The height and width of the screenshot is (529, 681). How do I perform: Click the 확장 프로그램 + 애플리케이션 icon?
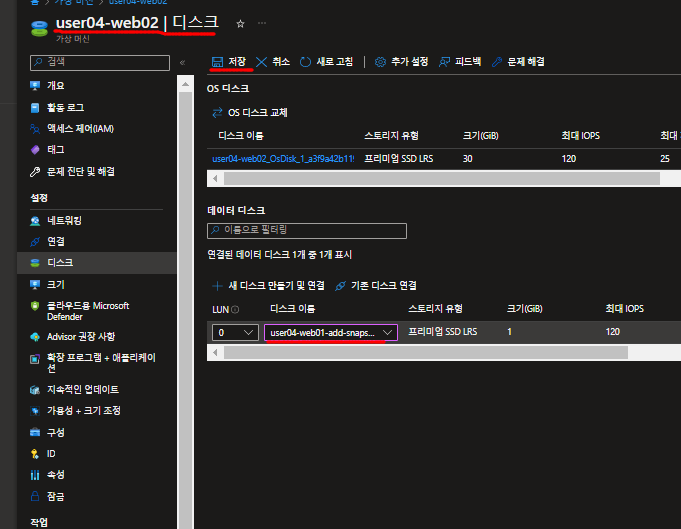pos(35,359)
